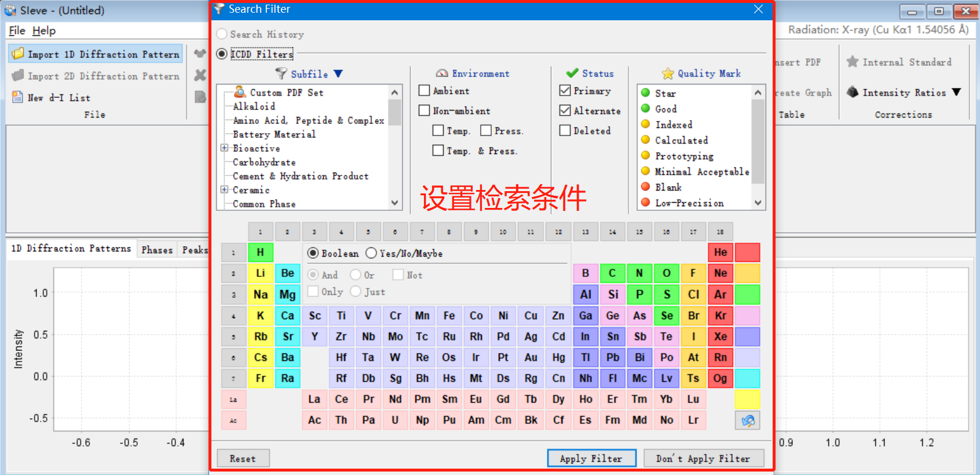This screenshot has width=980, height=475.
Task: Click the Apply Filter button
Action: pyautogui.click(x=591, y=458)
